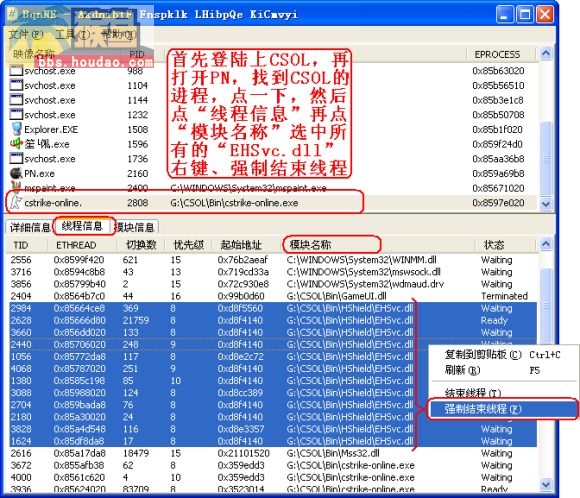Sort processes by PID column header
Screen dimensions: 580x498
143,54
